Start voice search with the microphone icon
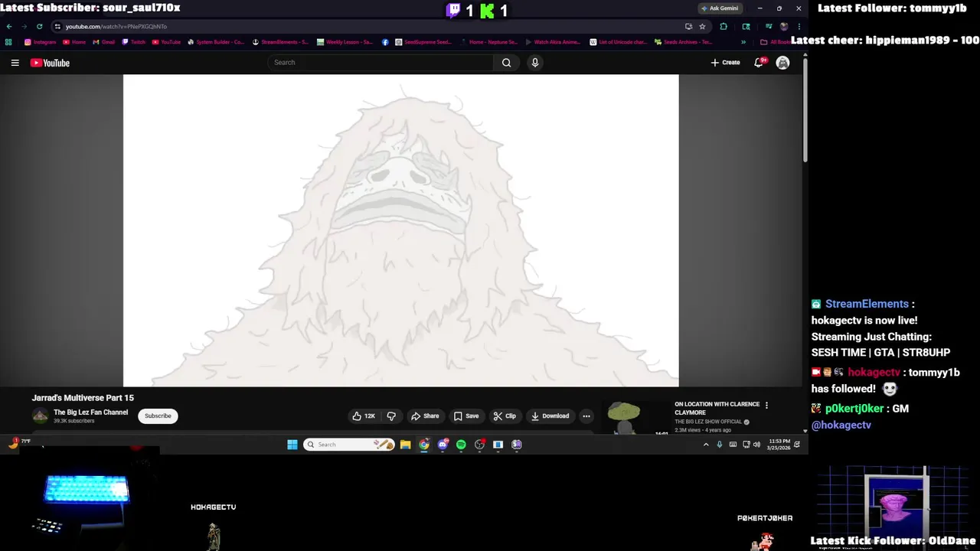The width and height of the screenshot is (980, 551). [534, 63]
